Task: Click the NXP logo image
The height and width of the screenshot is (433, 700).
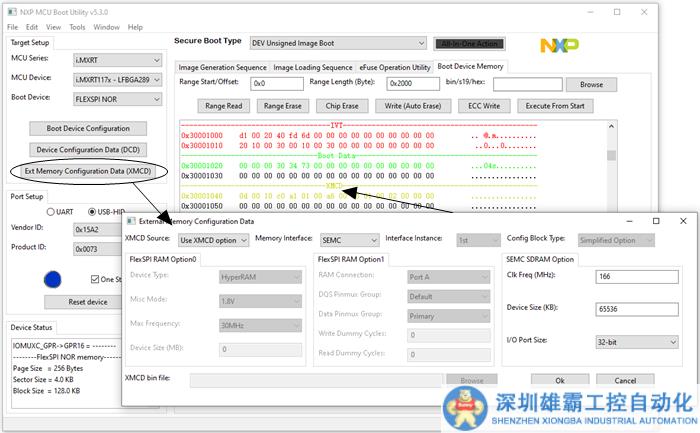Action: tap(559, 46)
